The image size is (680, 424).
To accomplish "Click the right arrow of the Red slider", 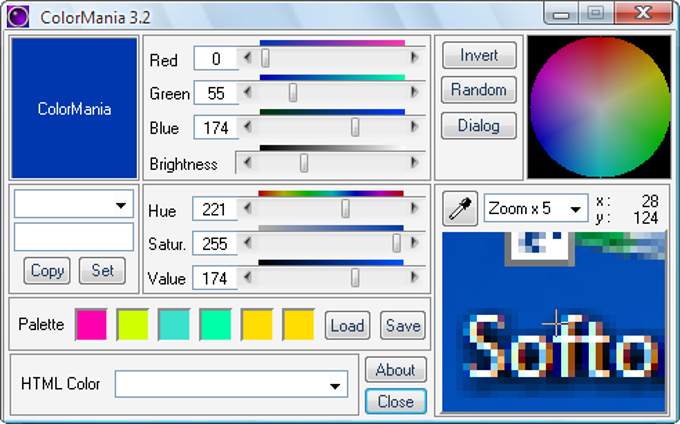I will [x=415, y=58].
